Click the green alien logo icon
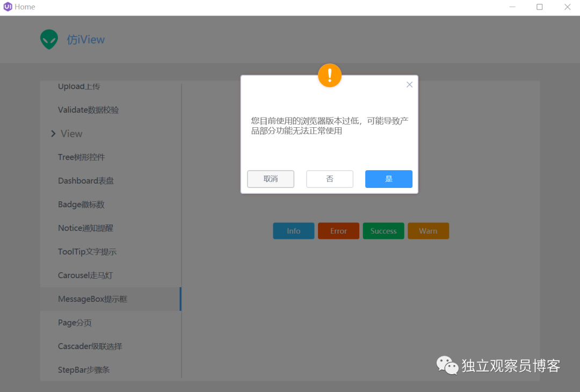580x392 pixels. [49, 39]
